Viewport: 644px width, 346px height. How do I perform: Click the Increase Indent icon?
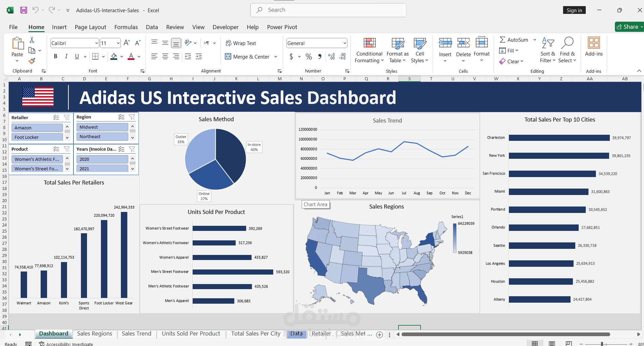coord(199,57)
